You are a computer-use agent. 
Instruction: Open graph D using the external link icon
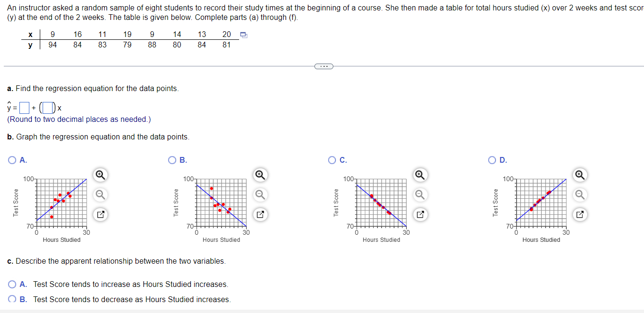pyautogui.click(x=580, y=214)
